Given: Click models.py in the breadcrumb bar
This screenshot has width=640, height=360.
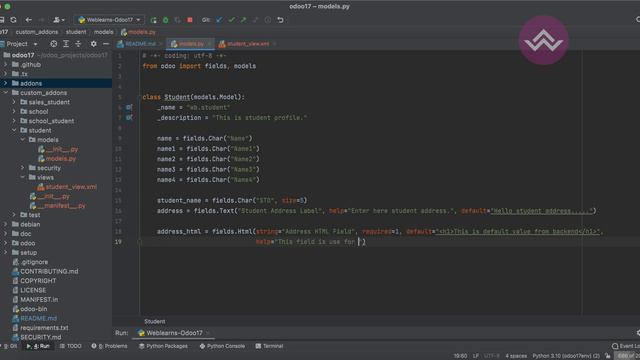Looking at the screenshot, I should pyautogui.click(x=138, y=32).
